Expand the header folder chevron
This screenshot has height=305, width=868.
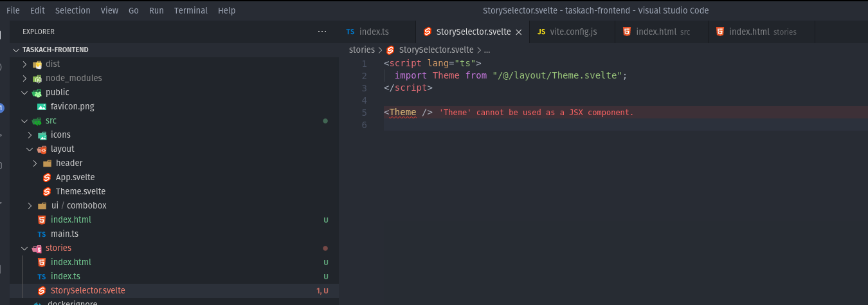[35, 163]
